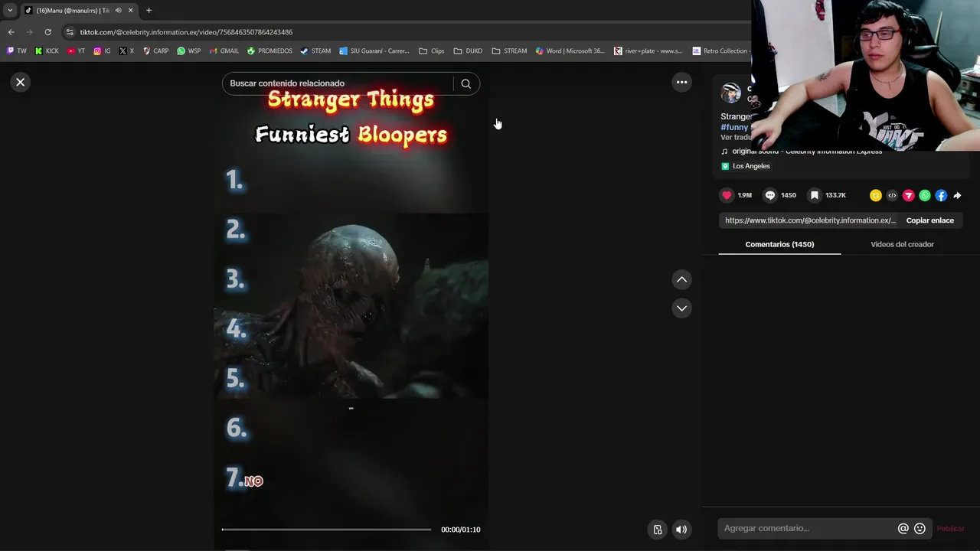Seek using the video progress bar
The height and width of the screenshot is (551, 980).
(x=327, y=530)
